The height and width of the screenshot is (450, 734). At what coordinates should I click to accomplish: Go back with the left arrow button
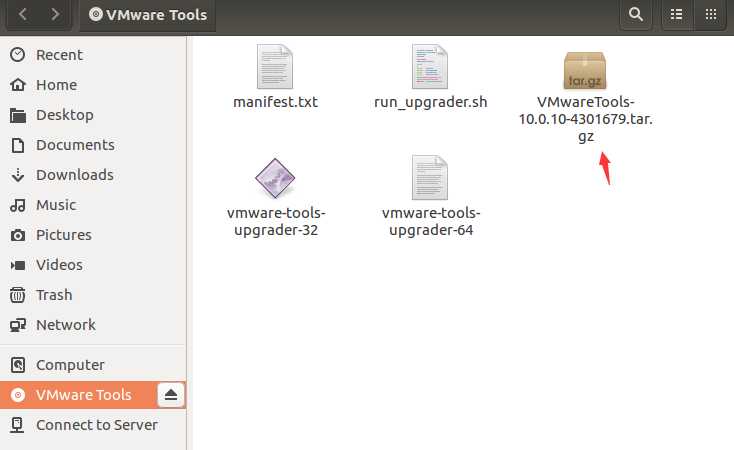(22, 14)
